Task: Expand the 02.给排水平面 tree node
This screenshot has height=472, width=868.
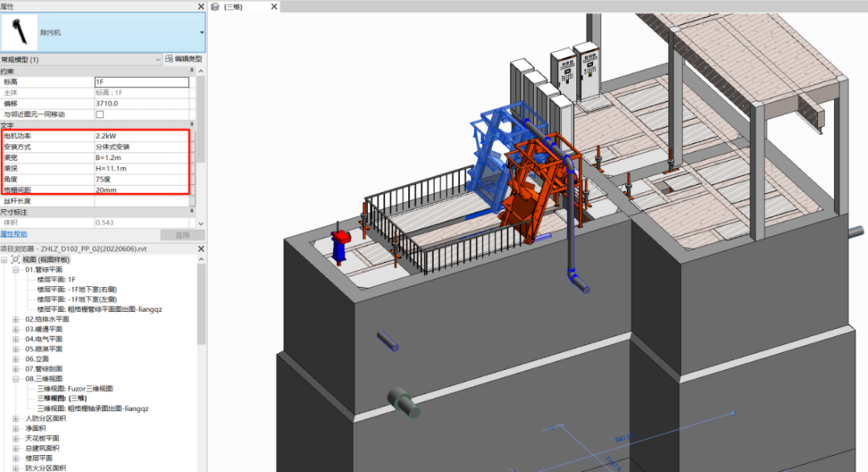Action: (17, 319)
